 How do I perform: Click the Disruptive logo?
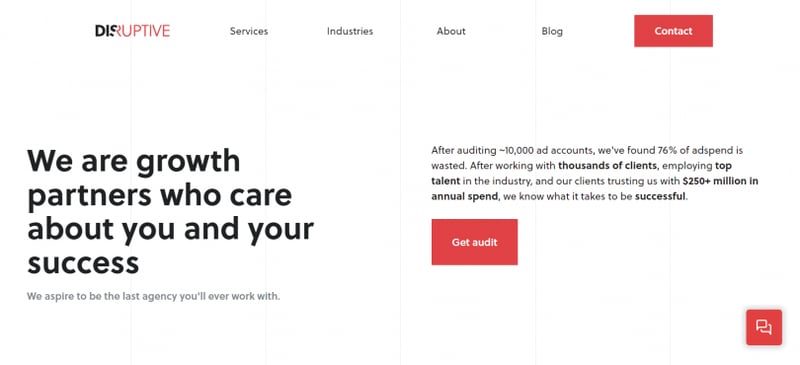coord(133,31)
